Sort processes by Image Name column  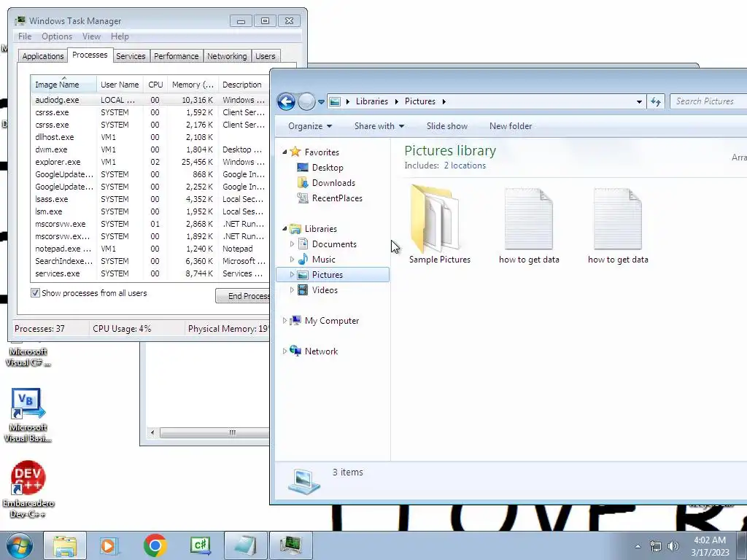63,85
